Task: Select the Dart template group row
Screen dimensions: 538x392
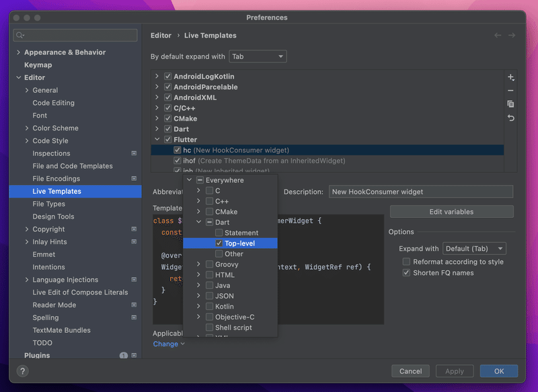Action: [x=328, y=129]
